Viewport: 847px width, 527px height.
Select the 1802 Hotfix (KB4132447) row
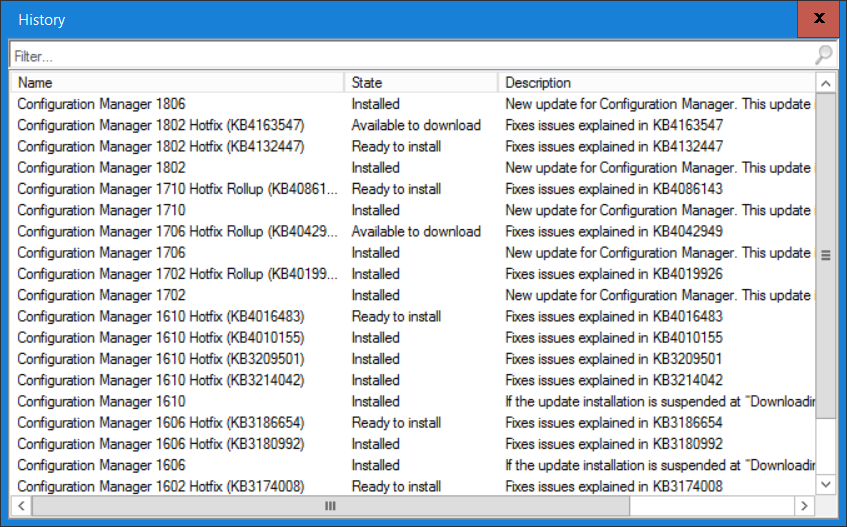pyautogui.click(x=413, y=146)
